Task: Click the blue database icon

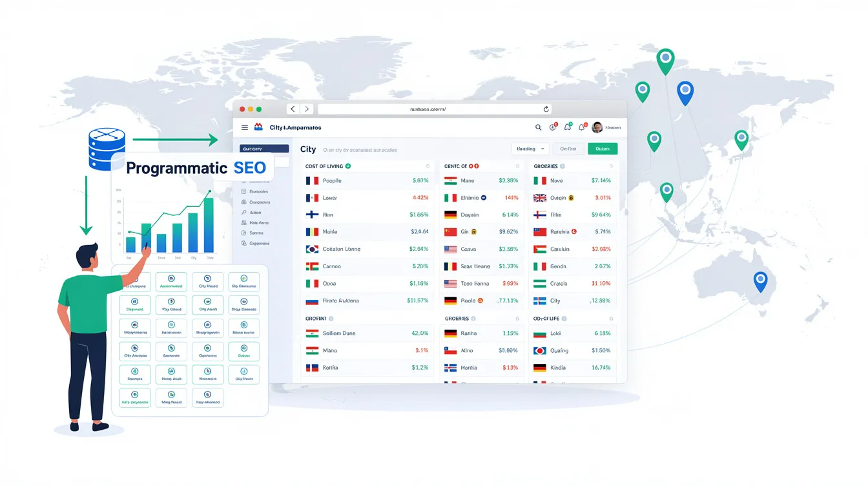Action: pos(107,149)
